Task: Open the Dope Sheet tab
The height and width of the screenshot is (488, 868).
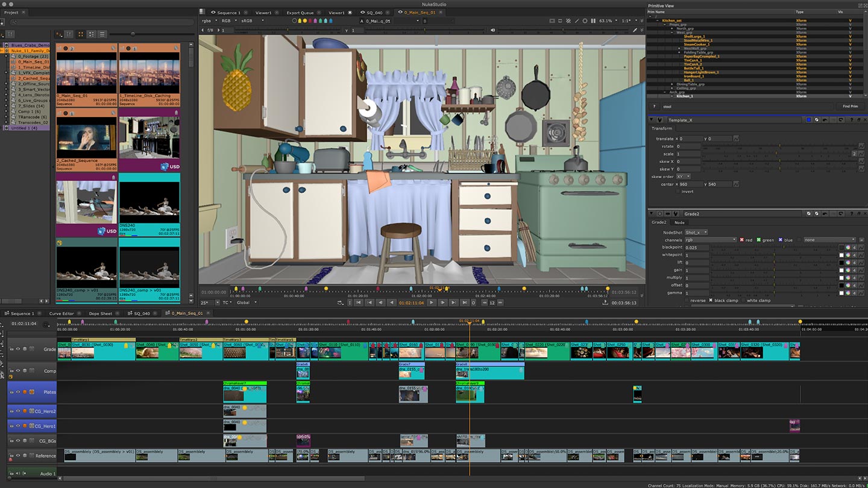Action: pyautogui.click(x=100, y=313)
